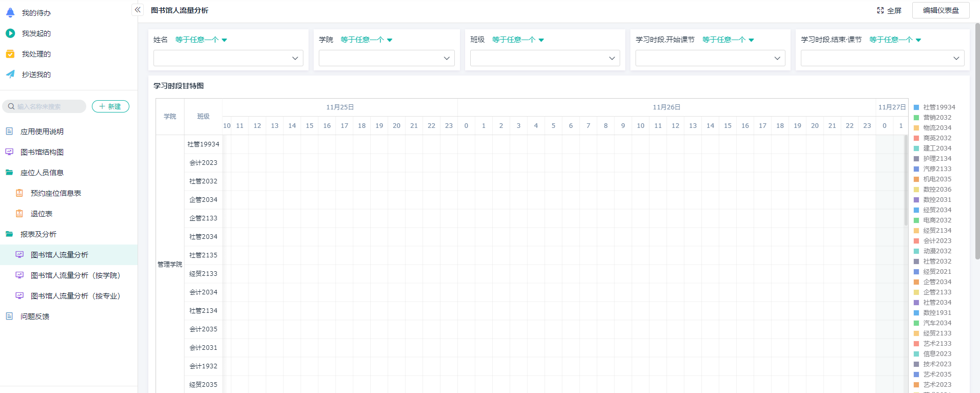Collapse the 报表及分析 folder
980x393 pixels.
click(38, 234)
